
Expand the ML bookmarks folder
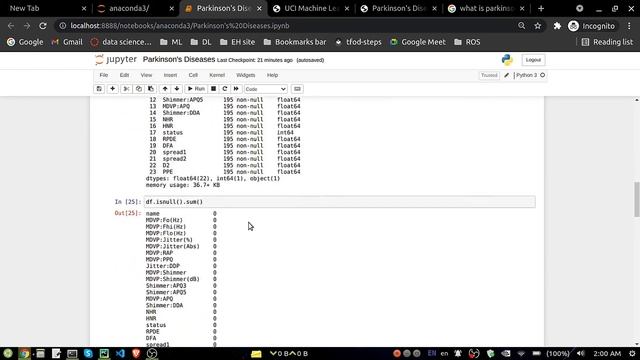click(171, 42)
